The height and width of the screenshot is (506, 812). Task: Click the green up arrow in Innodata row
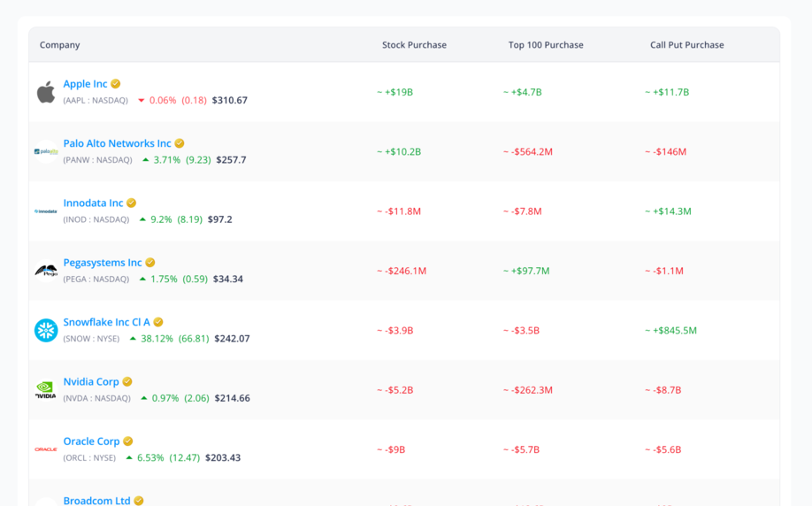(x=142, y=219)
